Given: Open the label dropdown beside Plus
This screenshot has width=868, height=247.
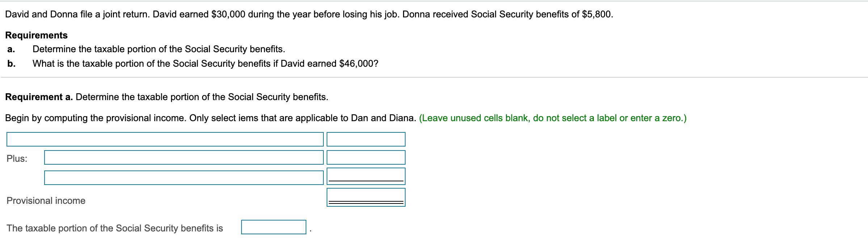Looking at the screenshot, I should point(183,158).
